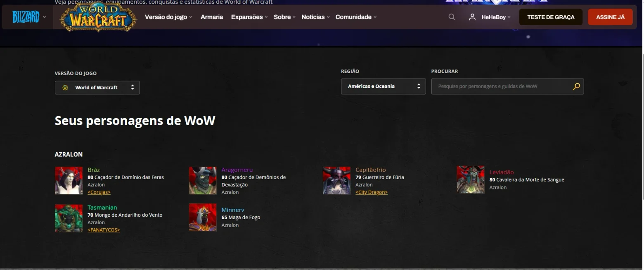
Task: Open Bràz character portrait
Action: 69,180
